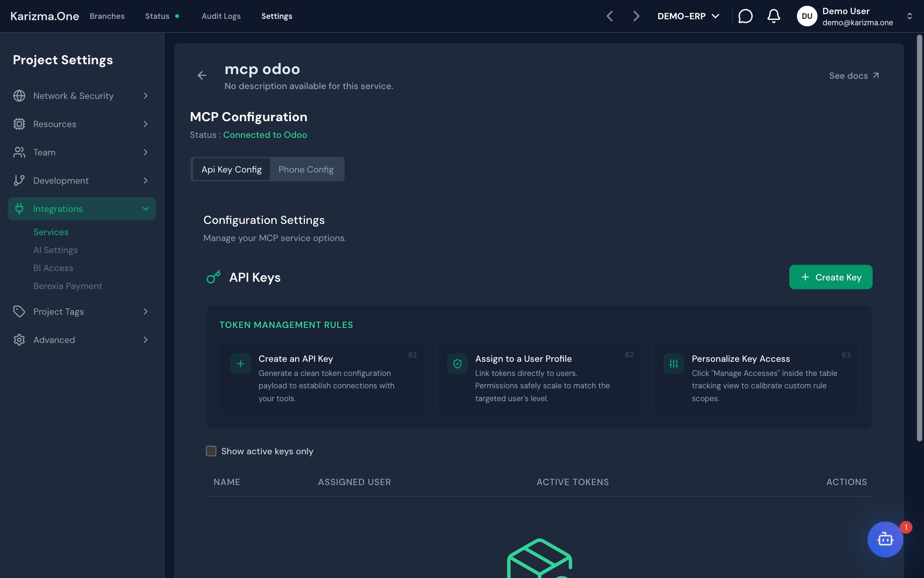Viewport: 924px width, 578px height.
Task: Go to next project with right chevron
Action: [x=637, y=16]
